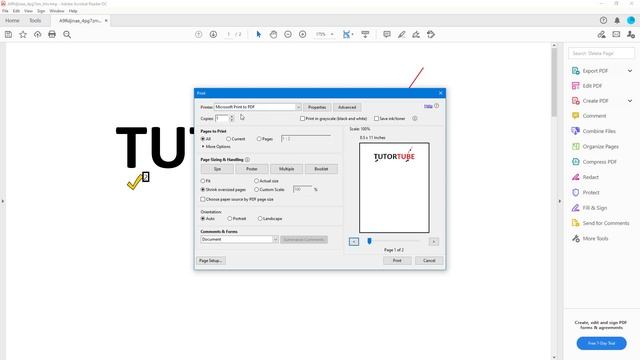Viewport: 640px width, 360px height.
Task: Open the help question mark icon
Action: [x=603, y=20]
